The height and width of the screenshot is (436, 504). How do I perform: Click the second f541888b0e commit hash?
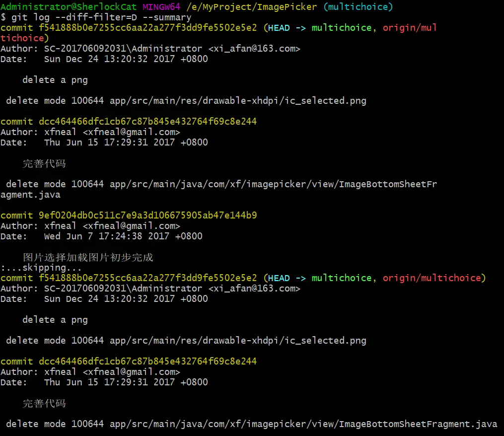[x=148, y=278]
